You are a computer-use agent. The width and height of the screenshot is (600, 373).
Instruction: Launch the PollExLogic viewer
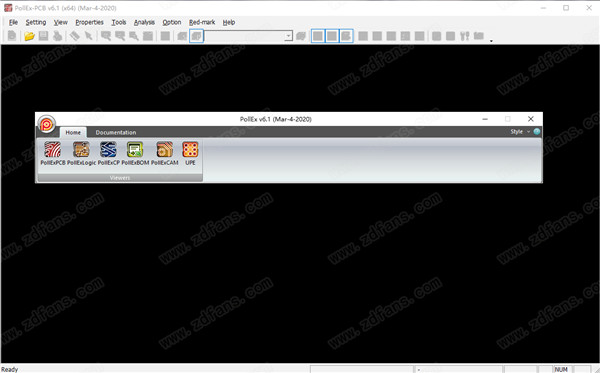point(81,153)
